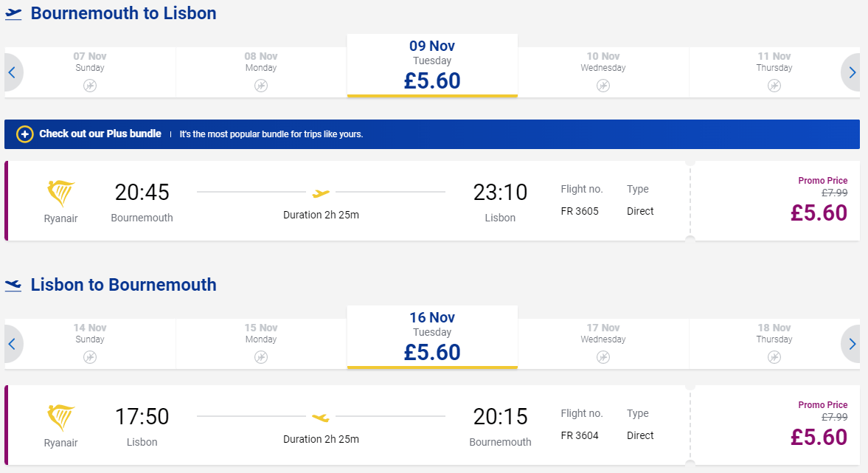Click the Ryanair harp logo on Bournemouth flight
Screen dimensions: 868x473
61,193
